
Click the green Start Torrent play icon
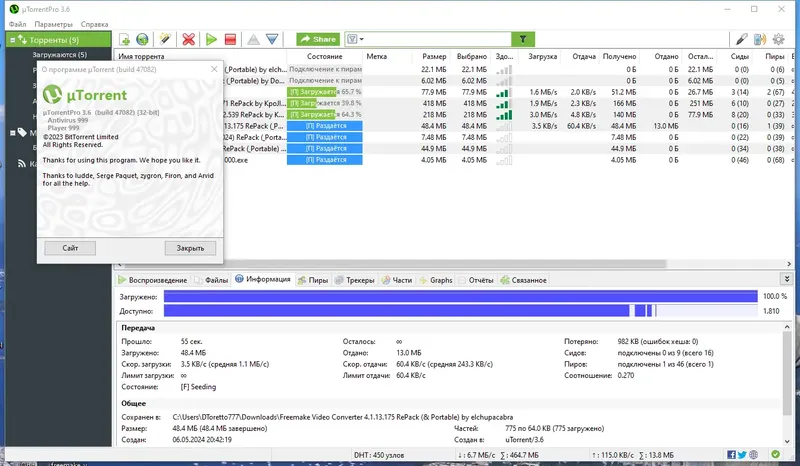[x=211, y=39]
